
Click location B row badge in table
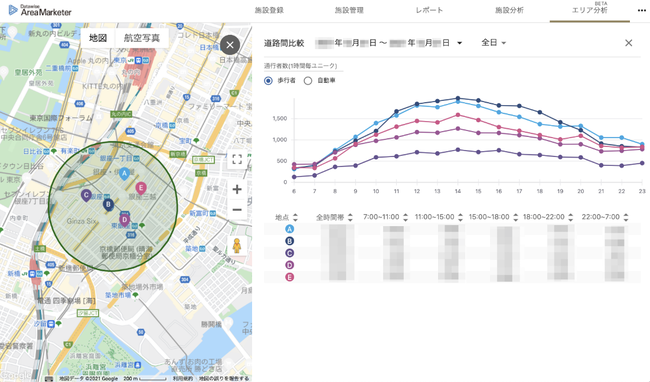[289, 241]
